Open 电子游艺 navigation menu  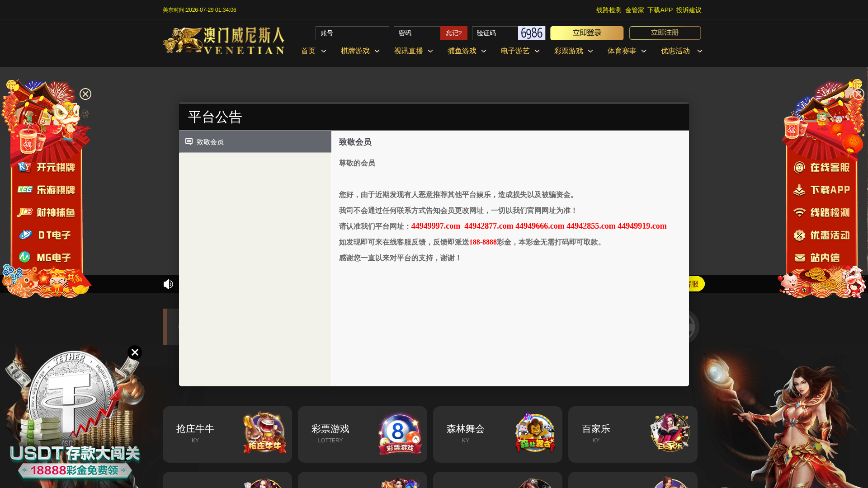click(515, 51)
